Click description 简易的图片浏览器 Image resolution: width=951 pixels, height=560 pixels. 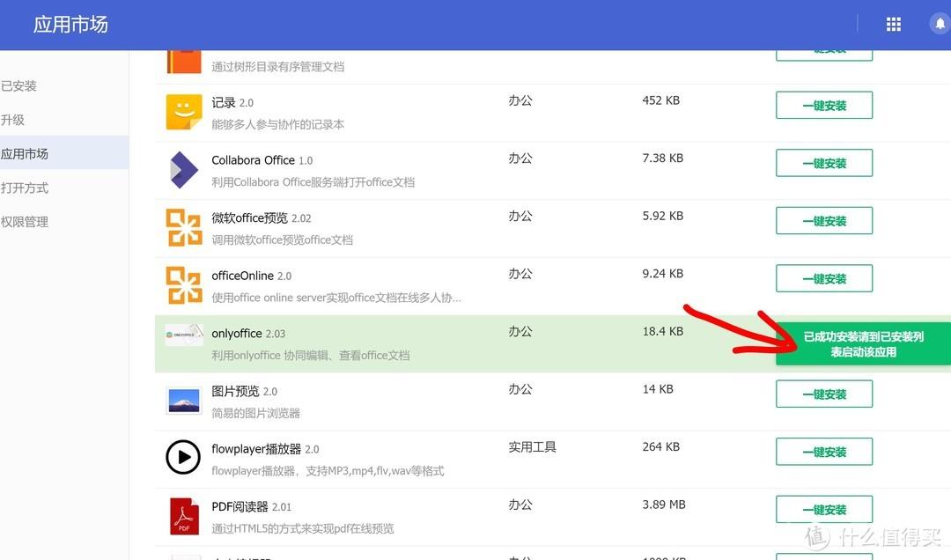256,413
